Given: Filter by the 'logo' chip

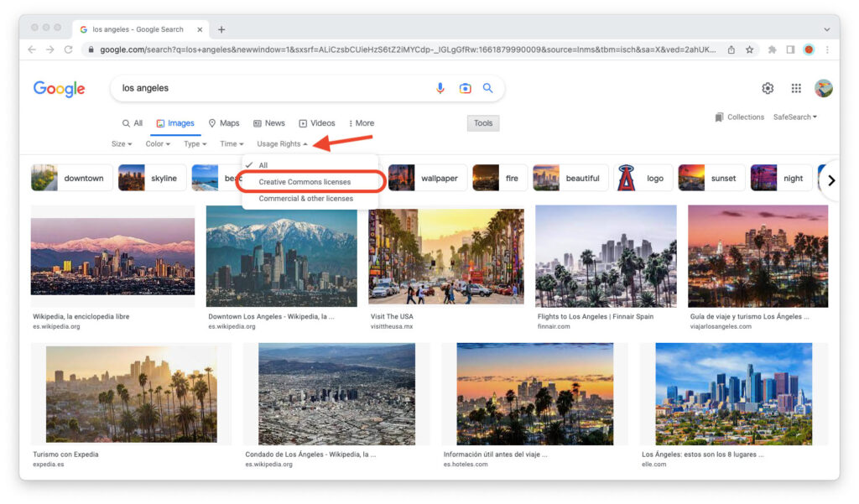Looking at the screenshot, I should 643,178.
